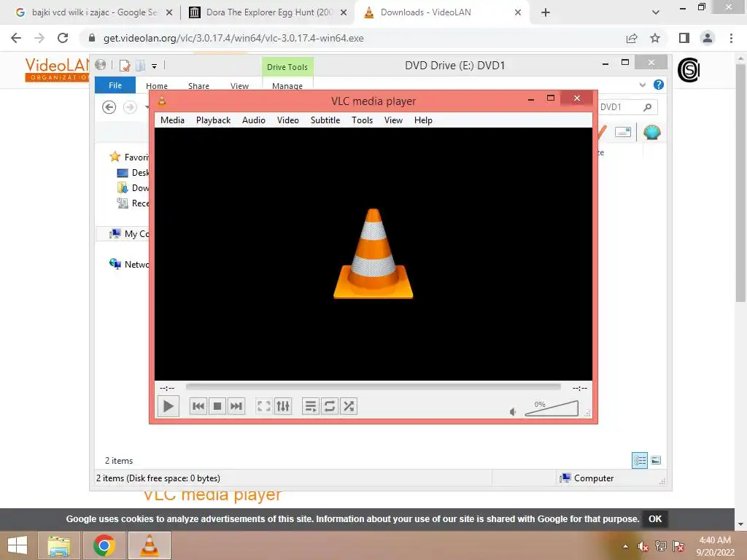Go to previous media in VLC
The width and height of the screenshot is (747, 560).
coord(198,406)
